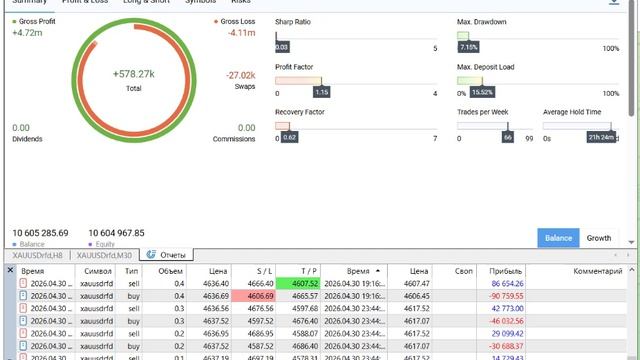Click the blue Balance legend dot
The width and height of the screenshot is (640, 360).
14,244
